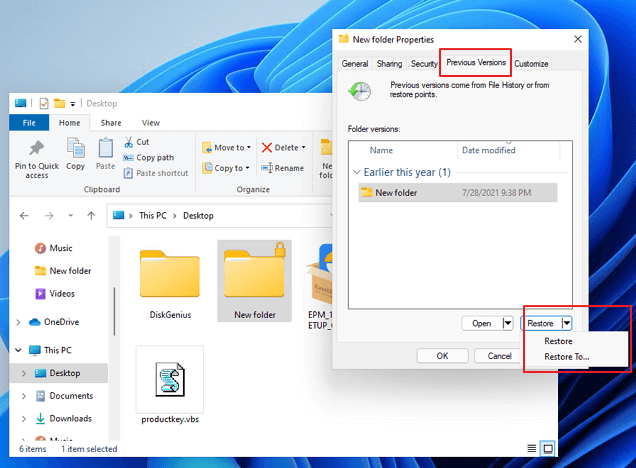Click Up one level arrow
The height and width of the screenshot is (468, 636).
tap(91, 216)
